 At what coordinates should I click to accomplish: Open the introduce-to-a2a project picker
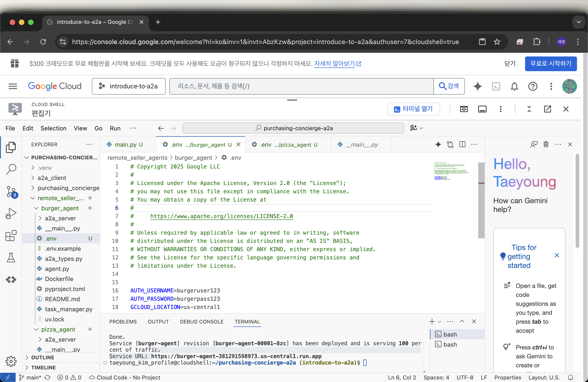[x=128, y=86]
